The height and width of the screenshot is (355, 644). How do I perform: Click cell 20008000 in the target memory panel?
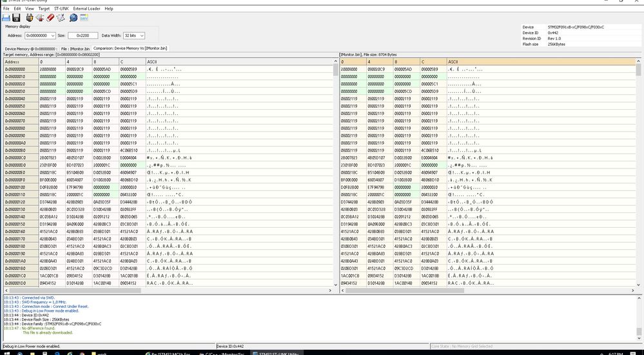[52, 69]
